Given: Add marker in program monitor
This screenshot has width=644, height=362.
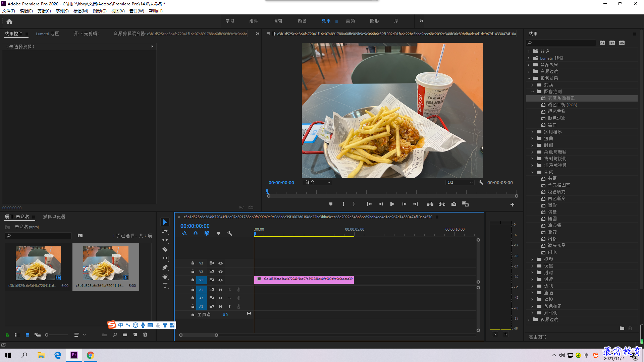Looking at the screenshot, I should click(x=331, y=204).
